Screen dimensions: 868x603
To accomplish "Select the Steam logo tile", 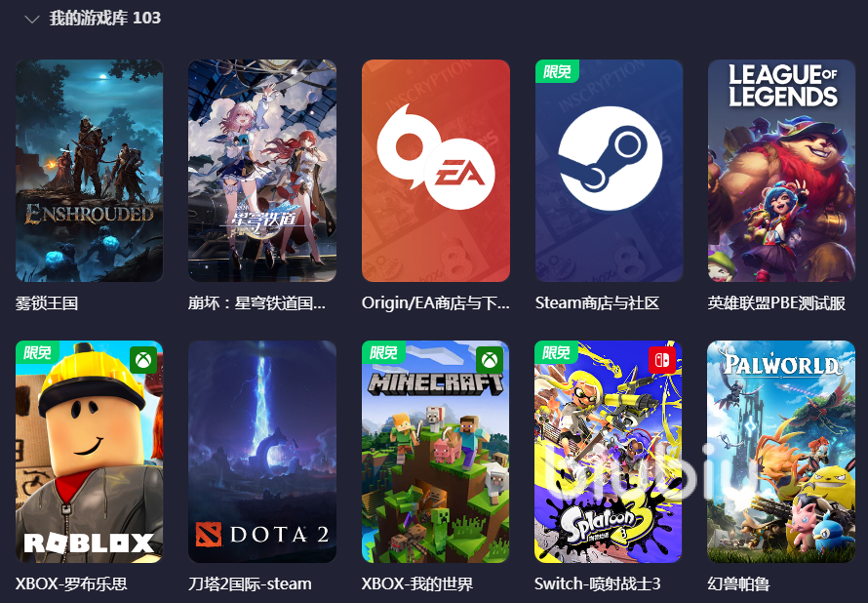I will [x=609, y=171].
